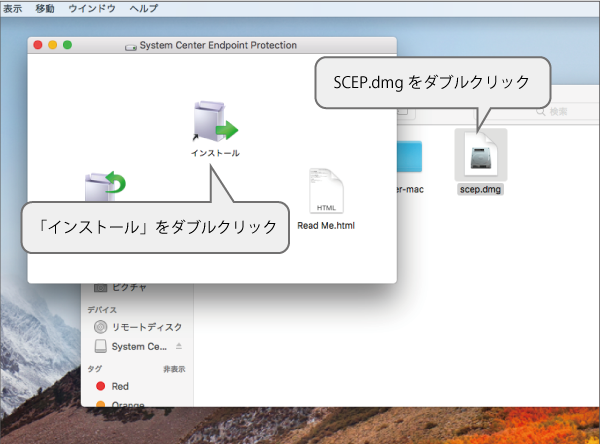
Task: Click the blue folder in the Finder window
Action: (x=409, y=157)
